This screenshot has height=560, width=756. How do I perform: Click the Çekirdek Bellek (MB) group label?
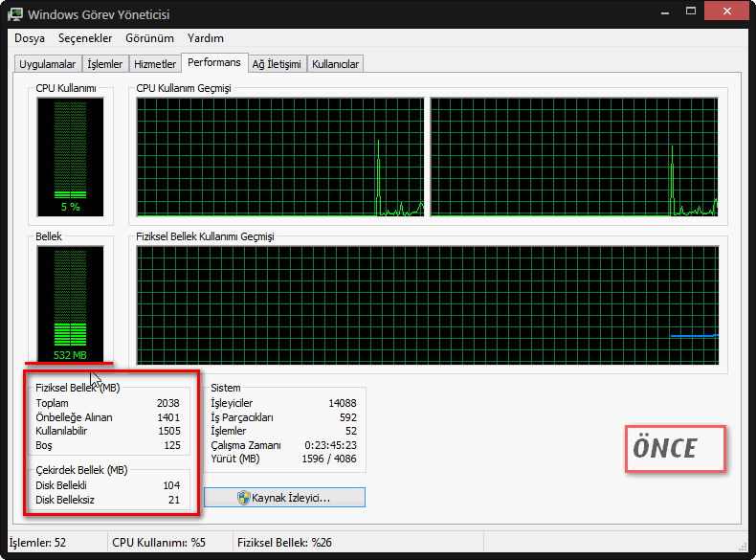pos(81,470)
